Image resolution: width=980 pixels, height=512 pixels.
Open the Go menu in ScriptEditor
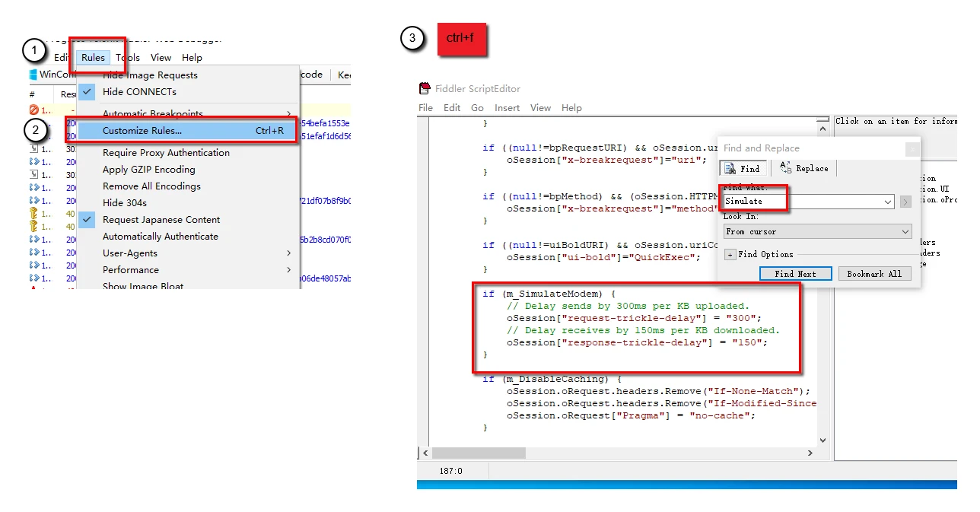[477, 108]
